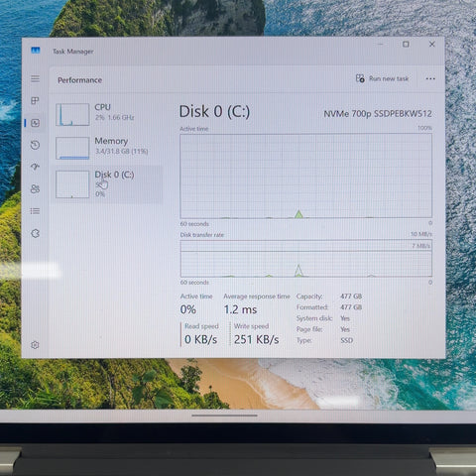Select the Memory performance entry

point(108,148)
